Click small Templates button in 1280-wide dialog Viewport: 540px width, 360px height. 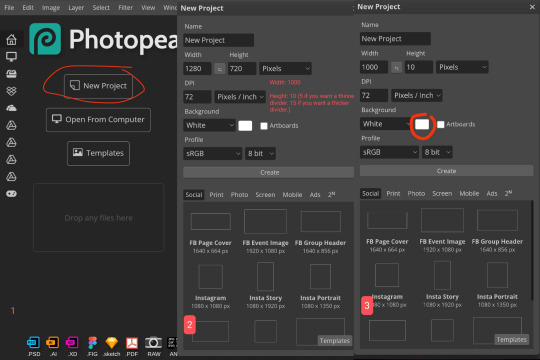point(334,341)
